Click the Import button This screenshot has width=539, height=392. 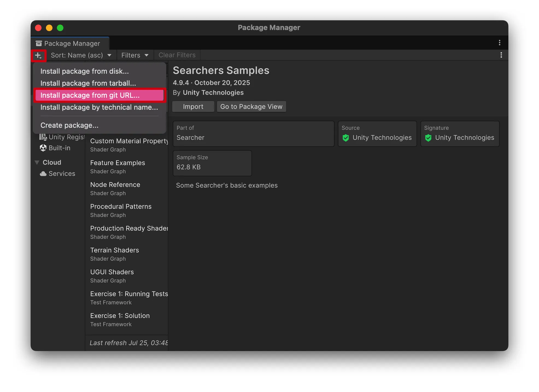[193, 106]
